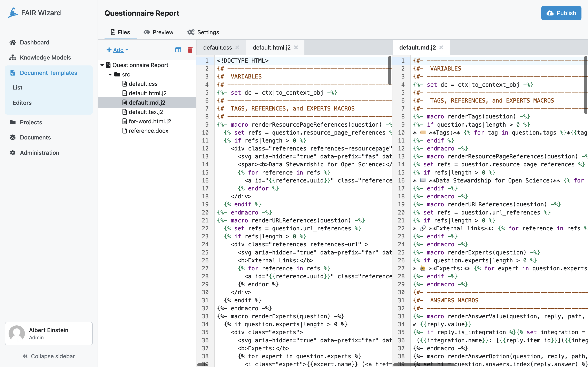588x367 pixels.
Task: Open Albert Einstein user profile card
Action: click(49, 334)
